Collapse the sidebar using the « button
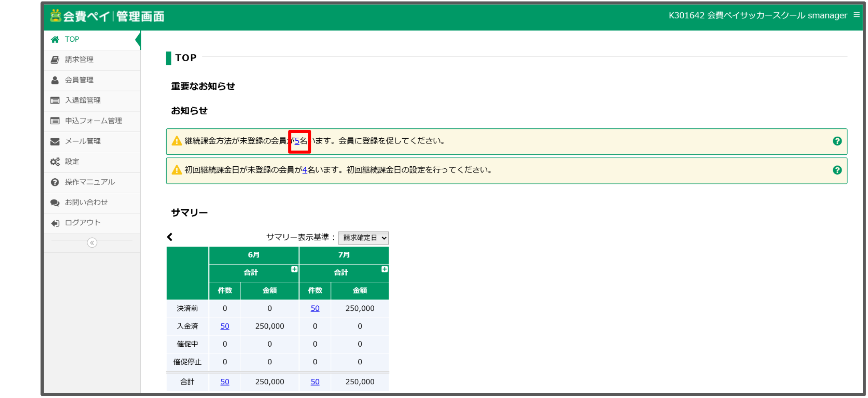This screenshot has height=398, width=868. pos(92,242)
